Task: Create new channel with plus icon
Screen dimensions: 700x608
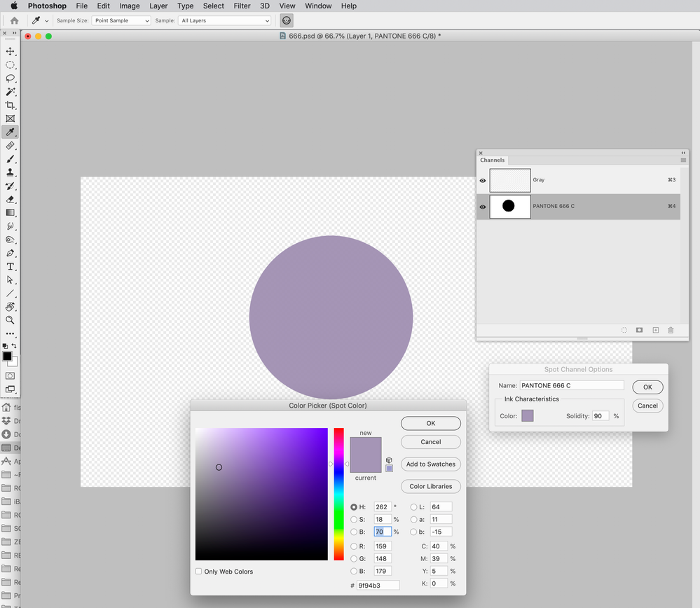Action: point(655,330)
